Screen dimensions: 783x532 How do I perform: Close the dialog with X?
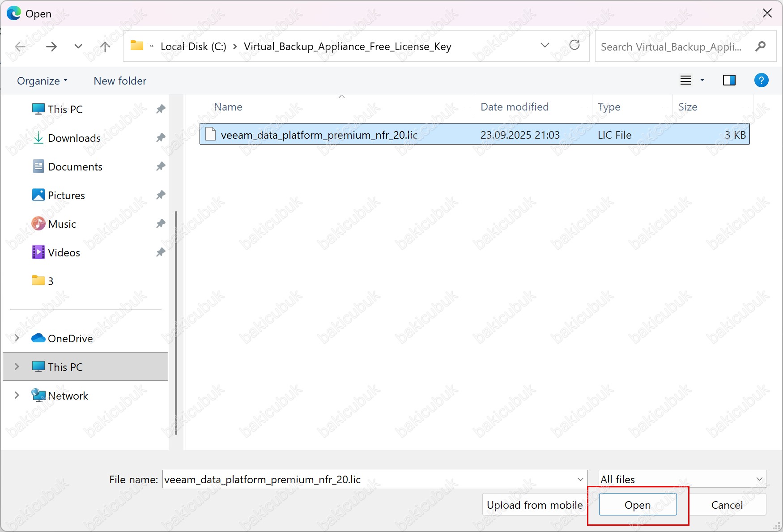[767, 13]
